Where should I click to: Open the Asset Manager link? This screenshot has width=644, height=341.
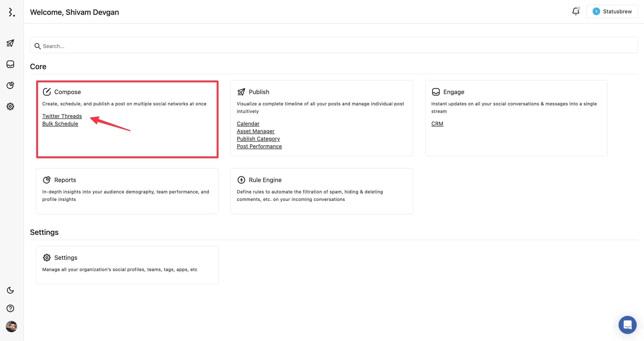tap(255, 131)
